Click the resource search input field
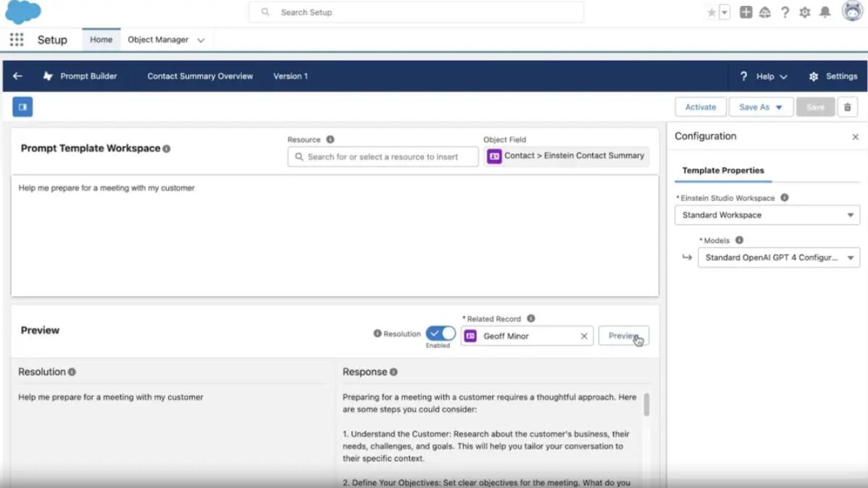 [x=383, y=157]
